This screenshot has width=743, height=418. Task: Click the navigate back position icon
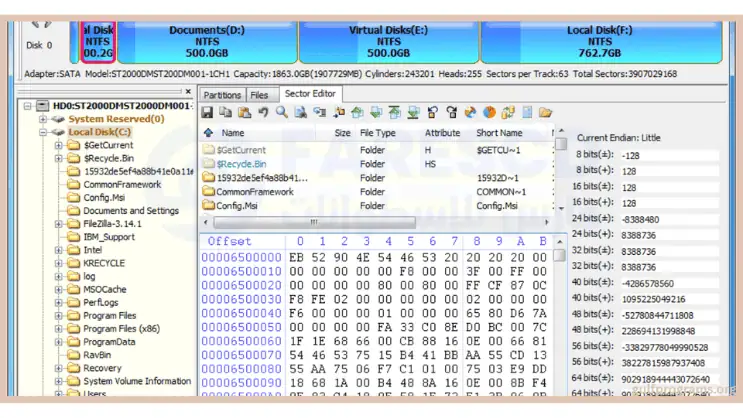click(433, 112)
